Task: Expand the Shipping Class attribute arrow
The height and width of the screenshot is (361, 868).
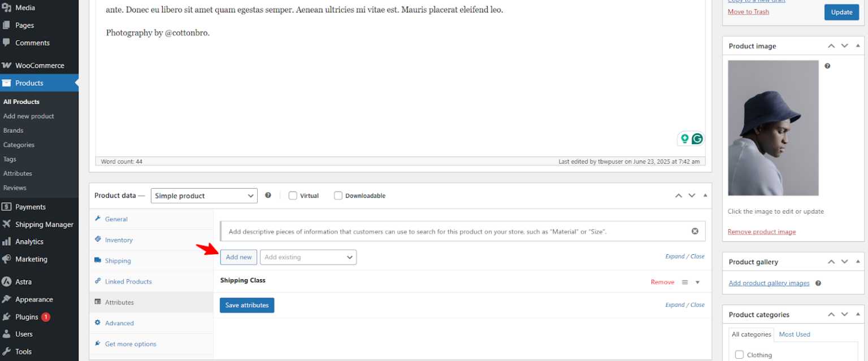Action: pos(697,282)
